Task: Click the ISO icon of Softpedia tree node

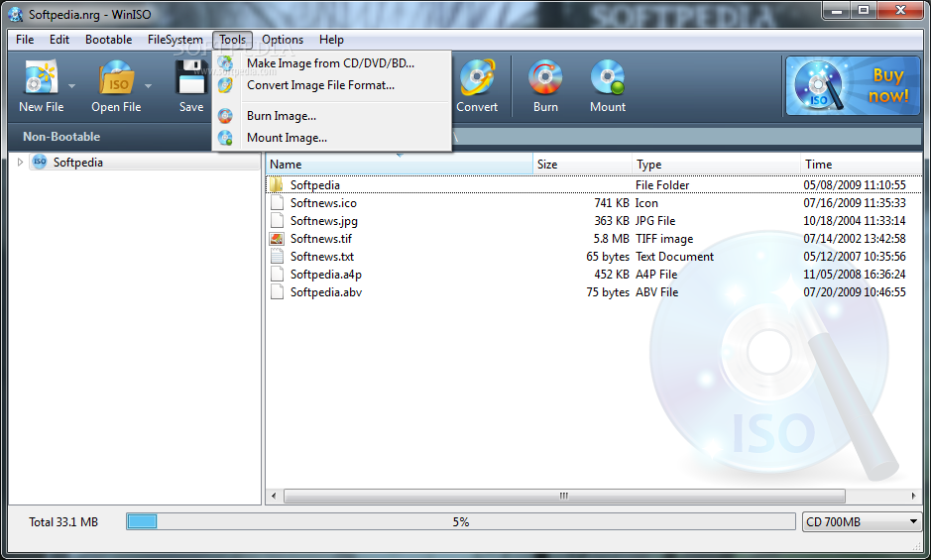Action: (40, 163)
